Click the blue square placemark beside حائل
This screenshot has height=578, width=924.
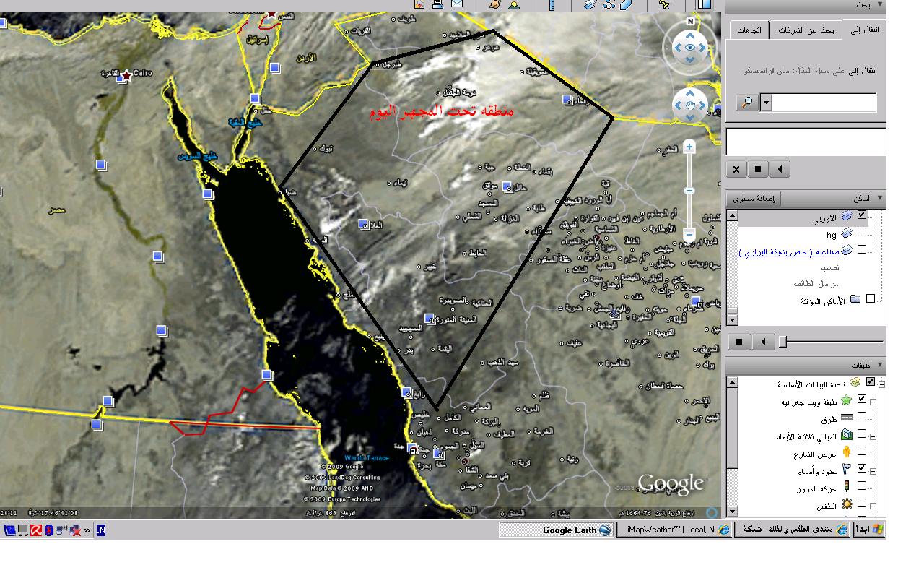(507, 186)
